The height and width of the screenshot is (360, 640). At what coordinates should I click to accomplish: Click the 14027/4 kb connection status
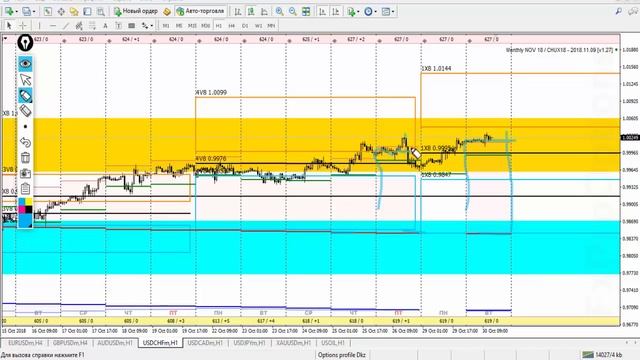tap(602, 355)
